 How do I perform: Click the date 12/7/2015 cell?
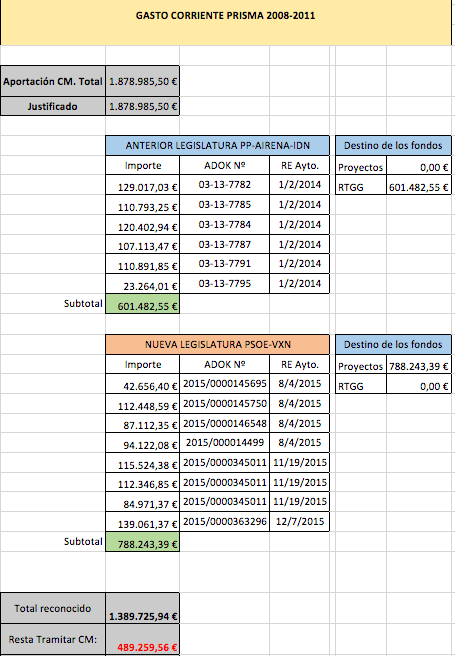(300, 522)
